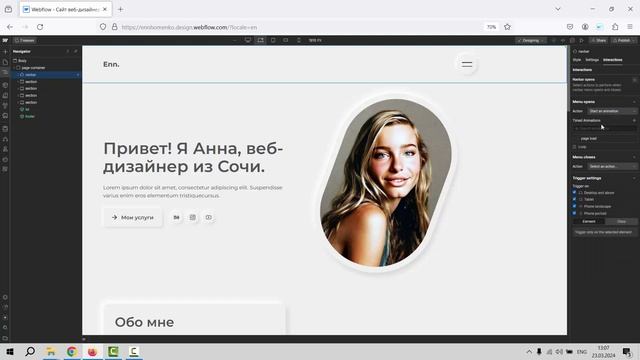Viewport: 640px width, 360px height.
Task: Toggle Phone landscape trigger checkbox
Action: click(x=574, y=206)
